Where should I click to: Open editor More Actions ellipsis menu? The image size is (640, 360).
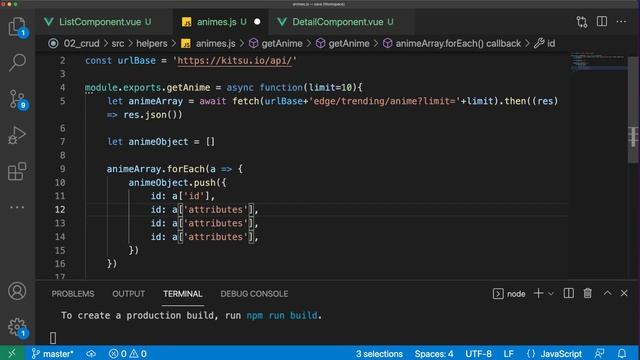coord(621,22)
